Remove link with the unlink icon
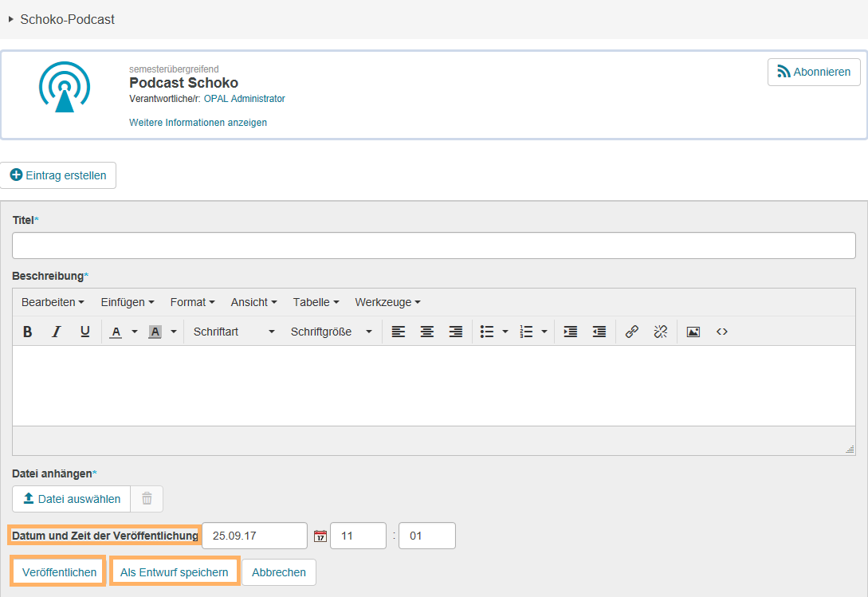The width and height of the screenshot is (868, 597). coord(660,332)
